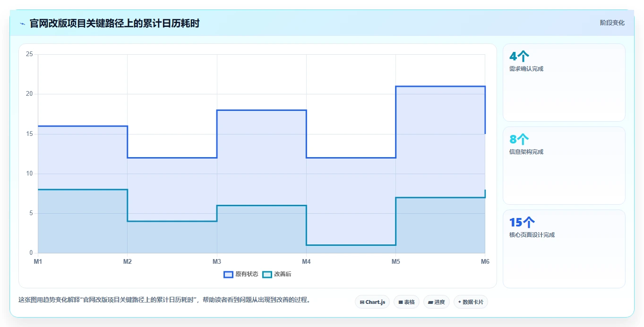The width and height of the screenshot is (644, 327).
Task: Click the 25 y-axis value
Action: [29, 54]
